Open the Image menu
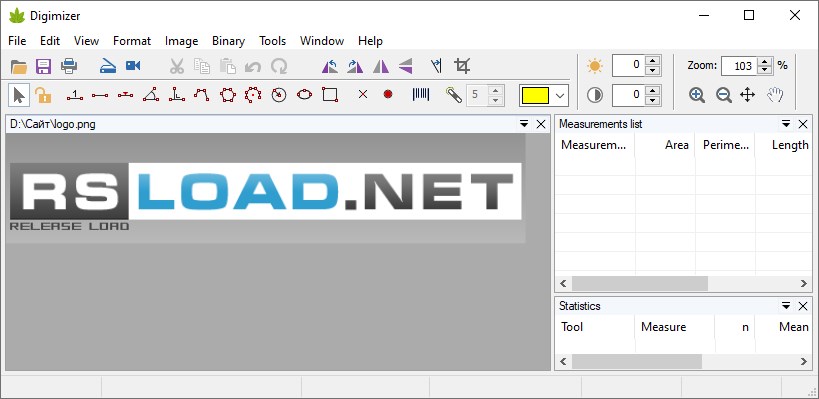Viewport: 819px width, 399px height. click(x=181, y=41)
